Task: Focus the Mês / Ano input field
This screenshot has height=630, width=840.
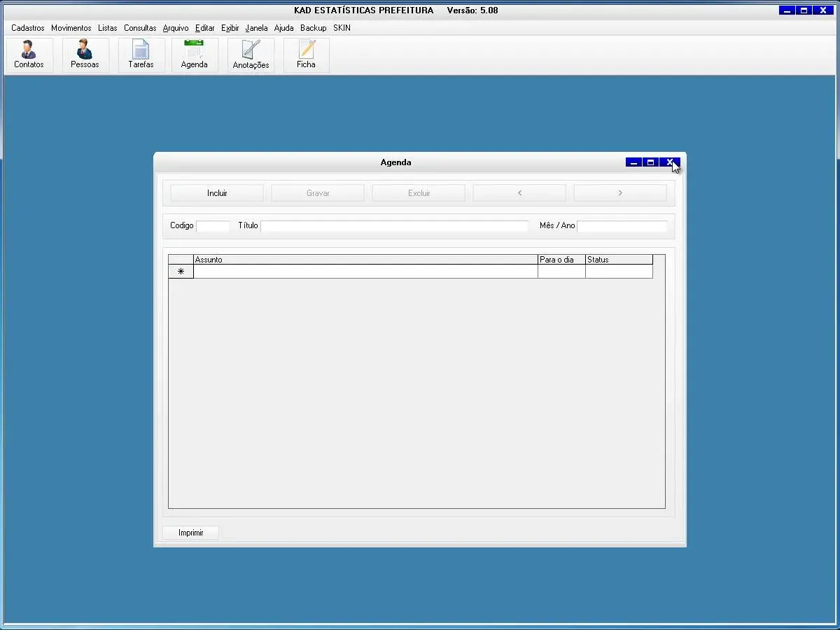Action: point(622,226)
